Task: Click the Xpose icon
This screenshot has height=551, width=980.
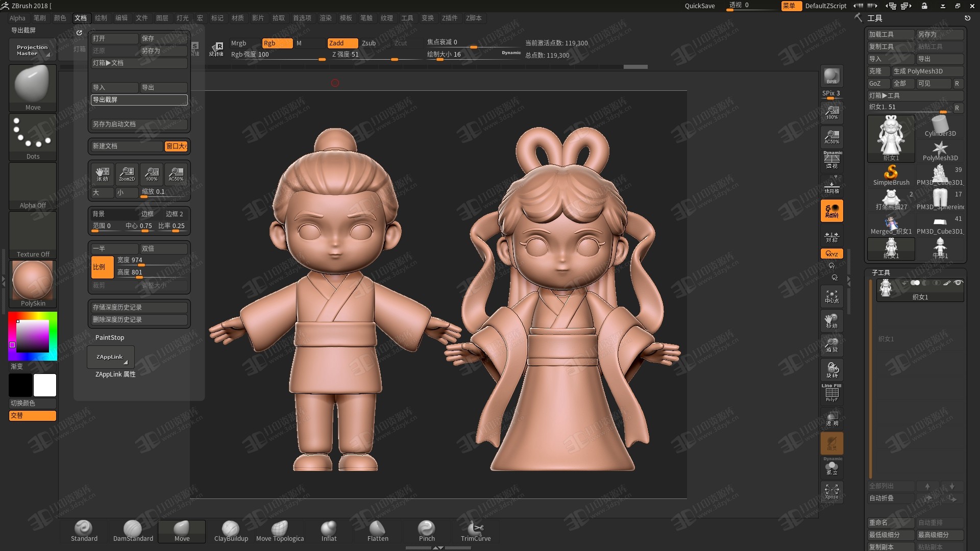Action: [831, 491]
